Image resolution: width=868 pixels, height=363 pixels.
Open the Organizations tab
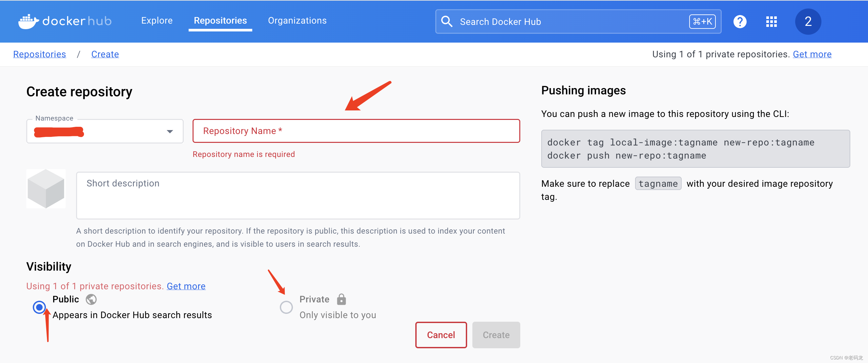pos(297,21)
